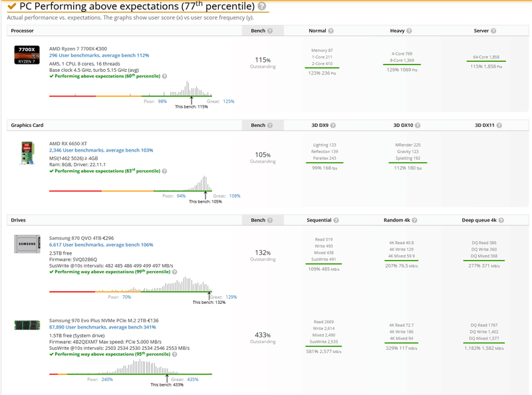
Task: Click help icon beside Graphics Card Bench header
Action: [270, 125]
